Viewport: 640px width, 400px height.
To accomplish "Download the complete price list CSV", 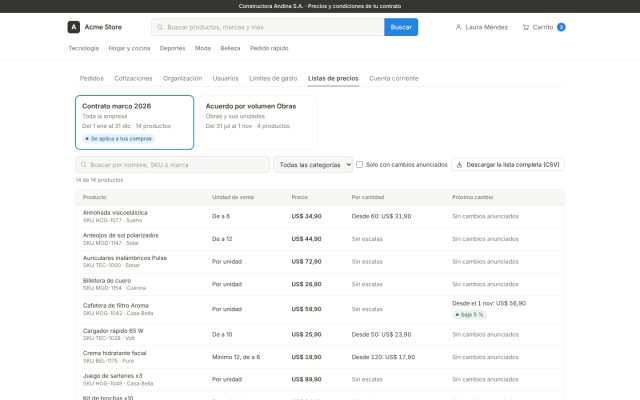I will point(508,164).
